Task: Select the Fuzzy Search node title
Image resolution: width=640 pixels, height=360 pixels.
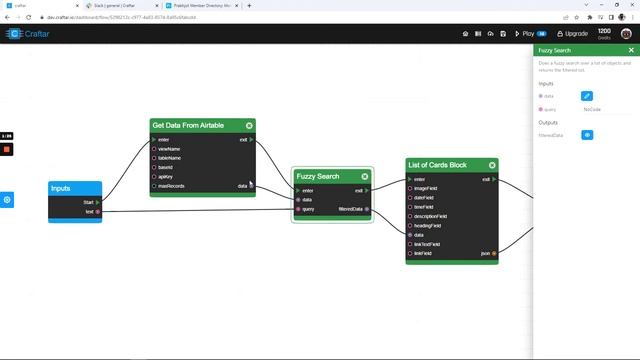Action: click(318, 176)
